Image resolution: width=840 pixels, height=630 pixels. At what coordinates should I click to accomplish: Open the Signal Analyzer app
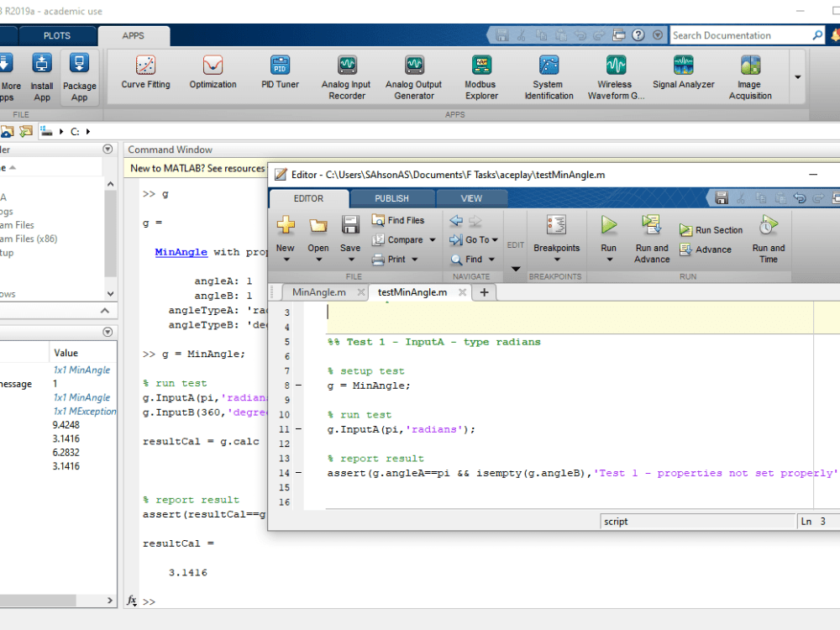[683, 74]
